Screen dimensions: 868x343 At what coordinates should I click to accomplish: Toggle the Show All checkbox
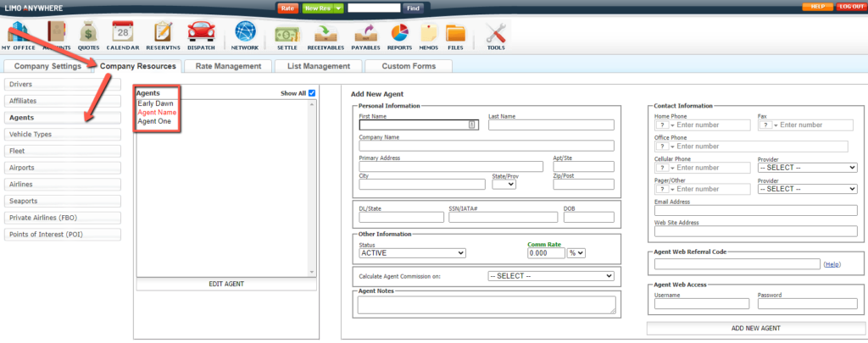pos(312,93)
